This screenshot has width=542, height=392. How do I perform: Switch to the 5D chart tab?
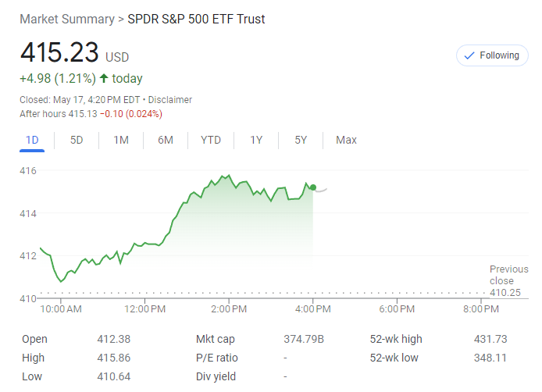(77, 140)
